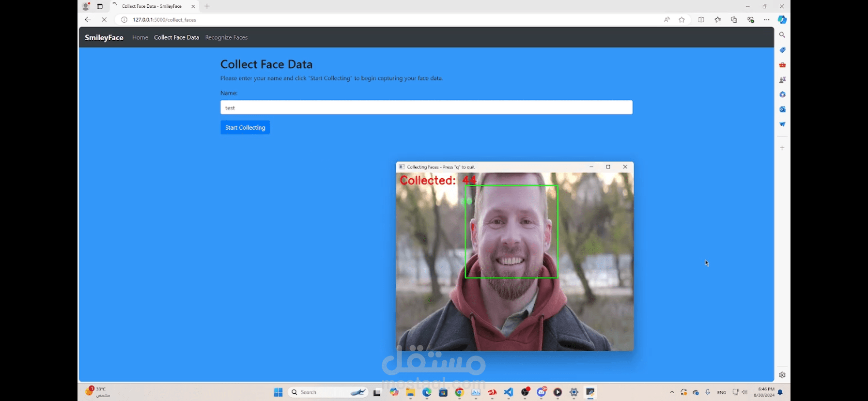Image resolution: width=868 pixels, height=401 pixels.
Task: Open the Edge sidebar Games icon
Action: (x=782, y=79)
